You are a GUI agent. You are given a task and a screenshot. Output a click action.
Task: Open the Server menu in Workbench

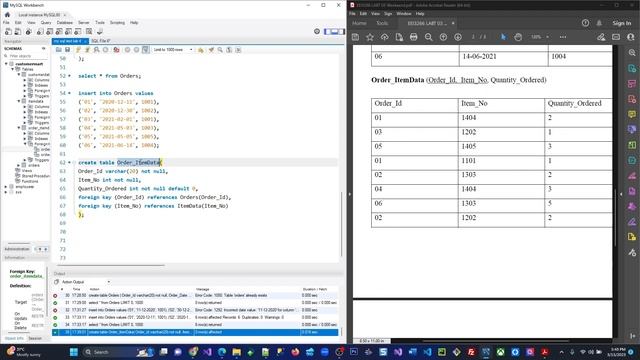point(84,23)
